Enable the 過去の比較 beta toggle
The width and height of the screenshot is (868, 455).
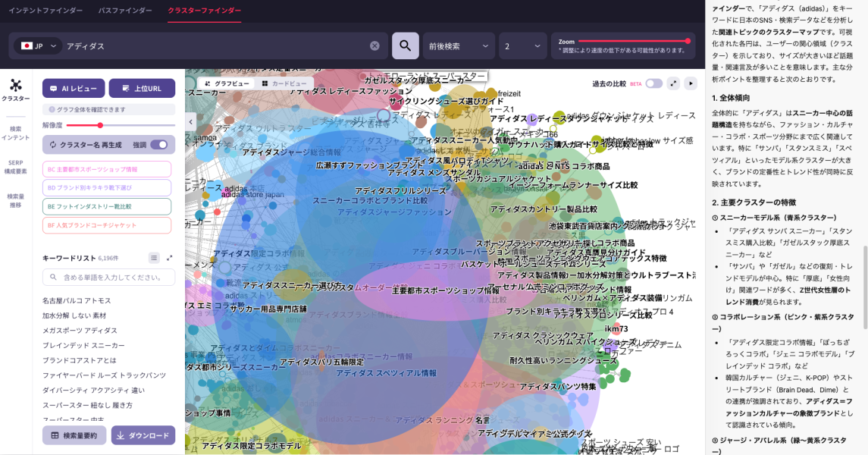[x=653, y=83]
